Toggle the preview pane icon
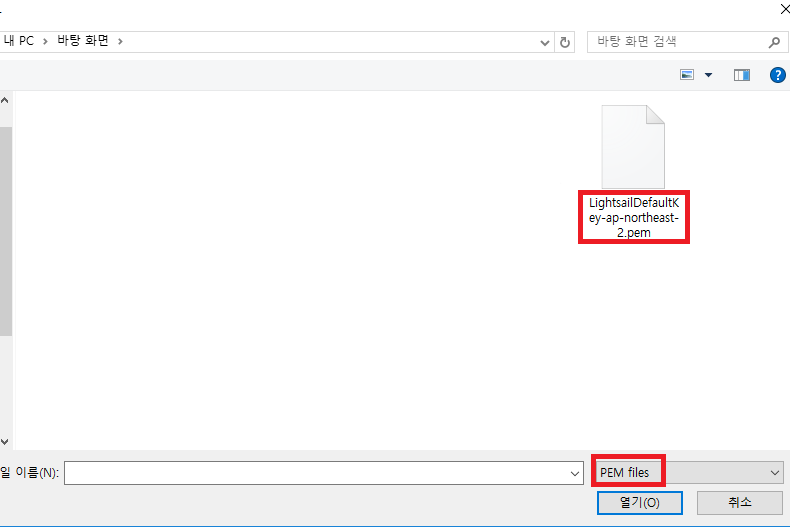The width and height of the screenshot is (790, 527). pos(742,75)
